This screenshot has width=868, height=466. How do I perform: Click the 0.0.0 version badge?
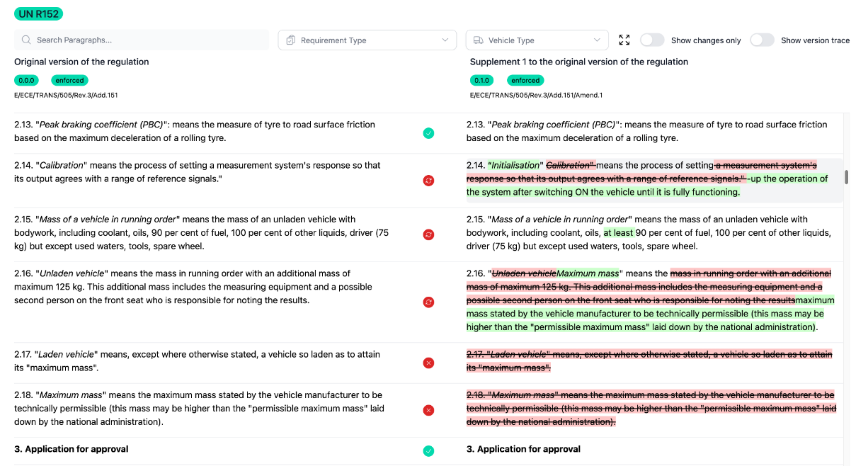pos(26,80)
